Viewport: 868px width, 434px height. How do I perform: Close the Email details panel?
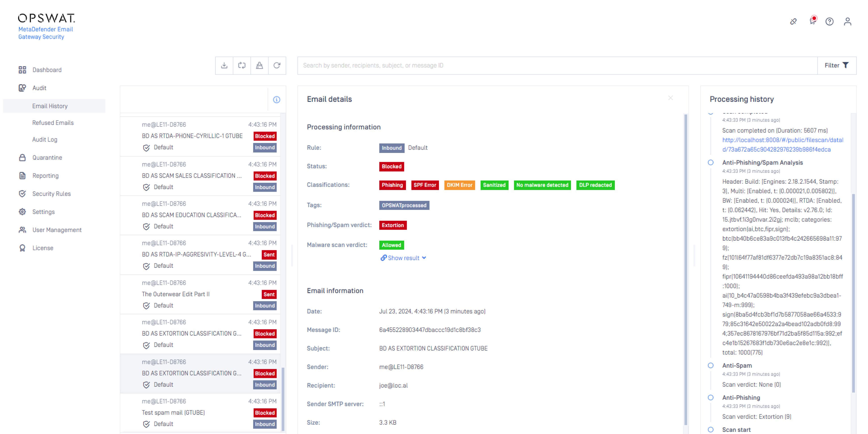pos(670,98)
